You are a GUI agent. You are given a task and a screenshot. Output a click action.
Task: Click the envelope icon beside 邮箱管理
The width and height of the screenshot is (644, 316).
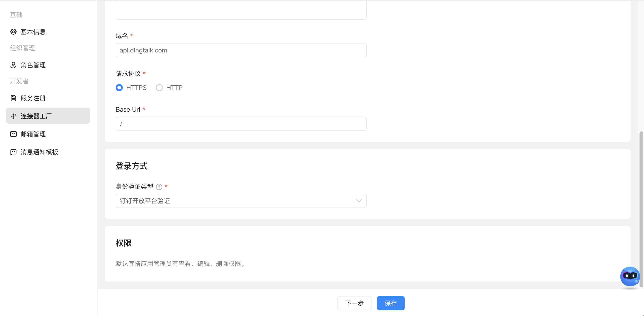13,134
